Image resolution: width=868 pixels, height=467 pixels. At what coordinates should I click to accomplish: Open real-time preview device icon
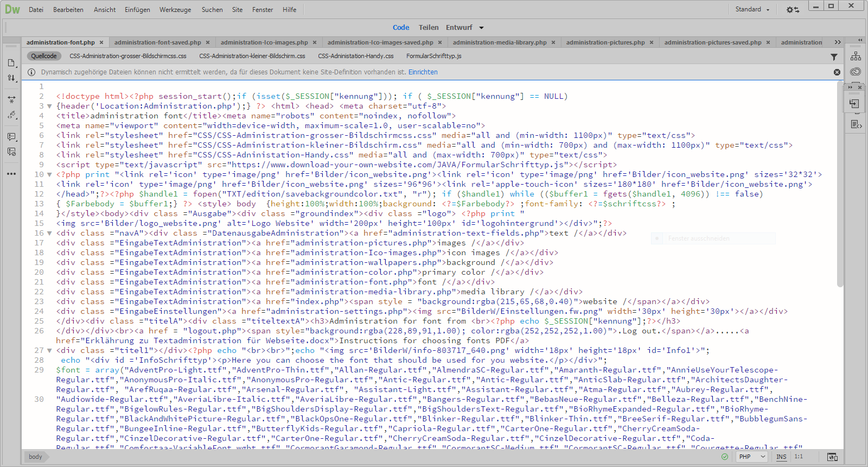pyautogui.click(x=832, y=457)
